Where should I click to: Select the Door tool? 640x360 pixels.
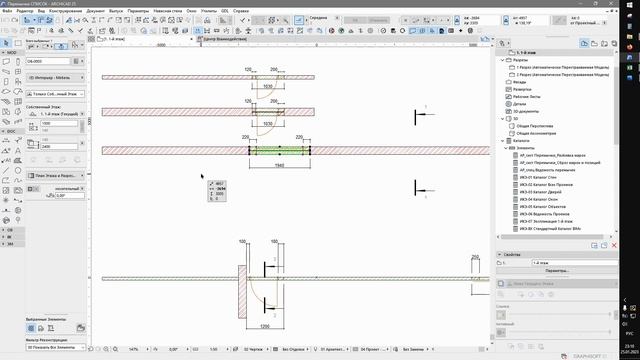6,82
